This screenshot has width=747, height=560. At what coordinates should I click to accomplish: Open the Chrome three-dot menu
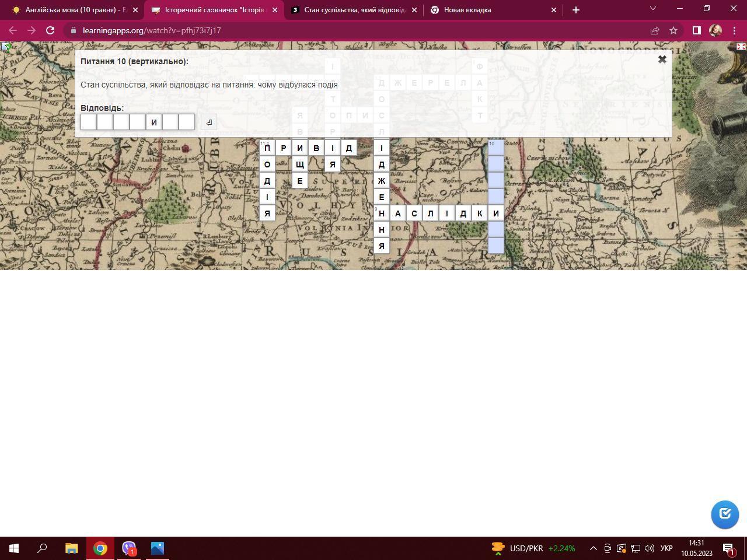point(734,30)
